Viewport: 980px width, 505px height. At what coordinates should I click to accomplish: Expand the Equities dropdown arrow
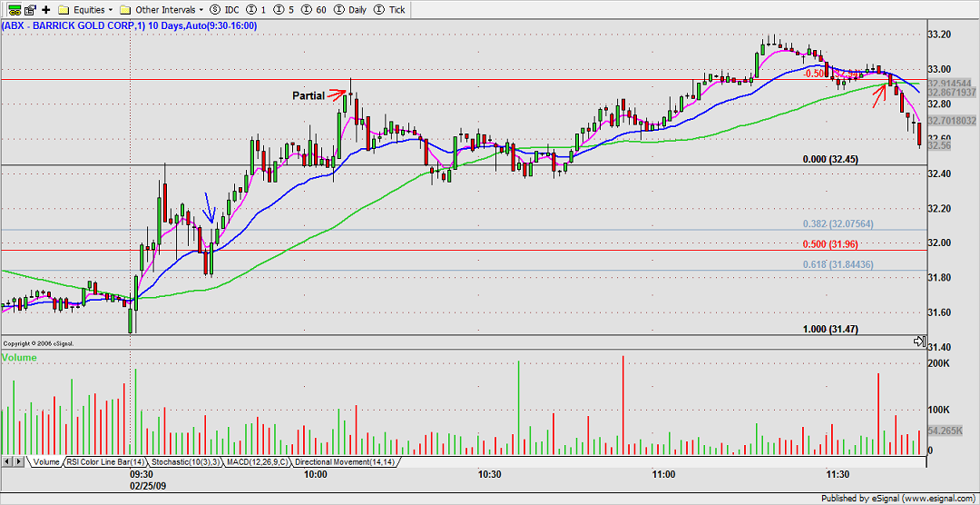coord(111,10)
